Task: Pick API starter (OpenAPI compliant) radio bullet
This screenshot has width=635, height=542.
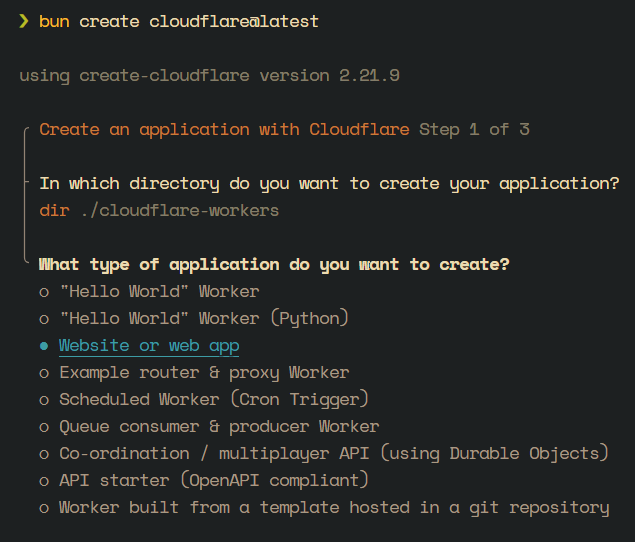Action: (x=44, y=482)
